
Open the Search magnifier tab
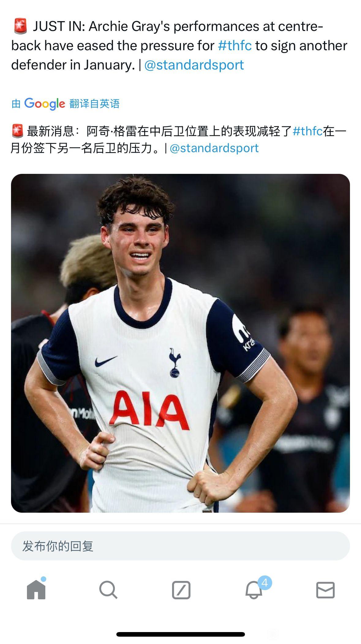coord(108,590)
